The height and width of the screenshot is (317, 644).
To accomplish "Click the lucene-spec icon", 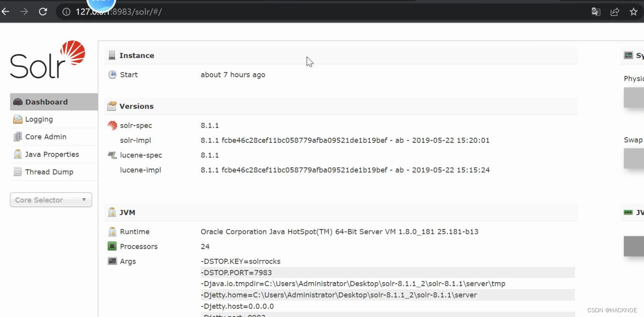I will [112, 155].
